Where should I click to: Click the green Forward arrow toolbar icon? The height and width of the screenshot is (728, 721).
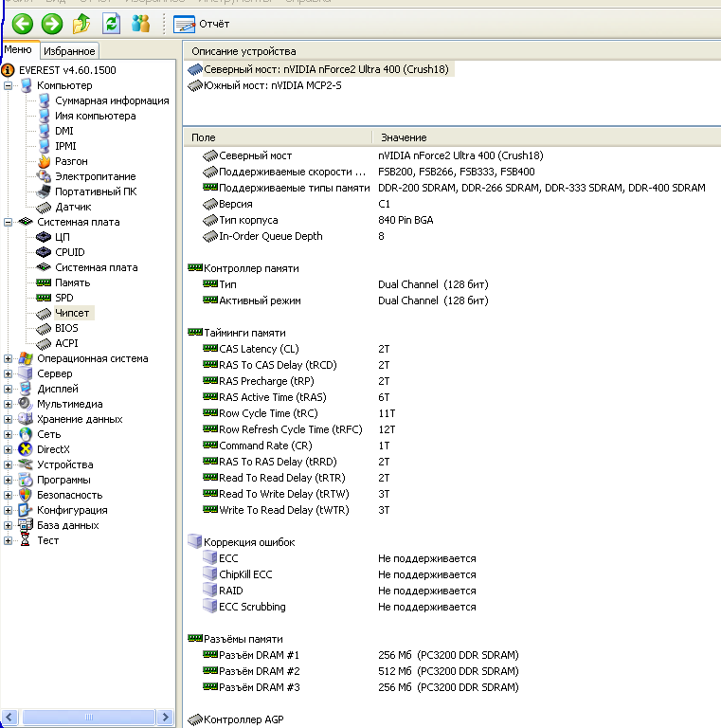tap(52, 24)
